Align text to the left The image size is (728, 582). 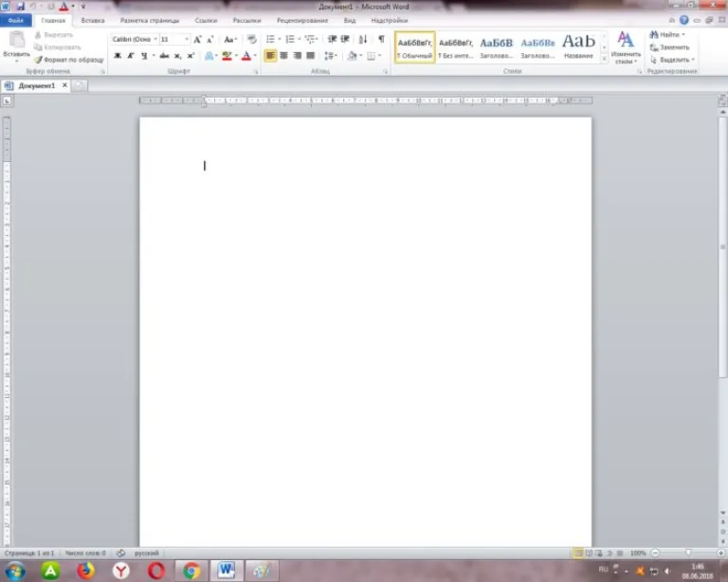click(270, 56)
